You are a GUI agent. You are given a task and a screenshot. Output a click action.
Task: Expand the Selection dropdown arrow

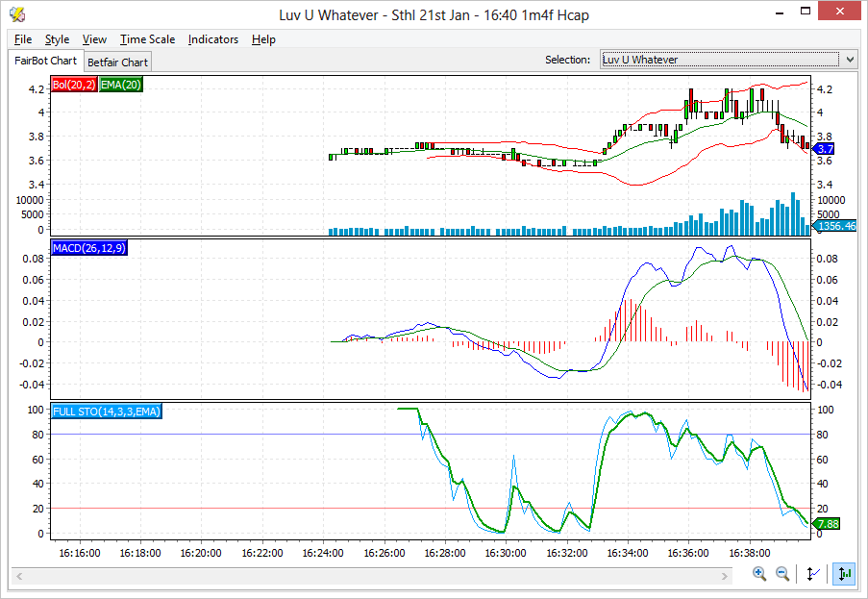point(850,60)
